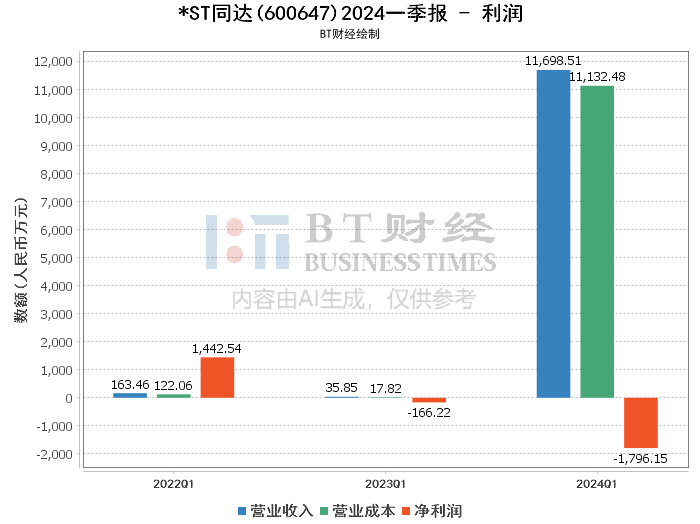Click the 2022Q1 blue revenue bar

click(130, 395)
